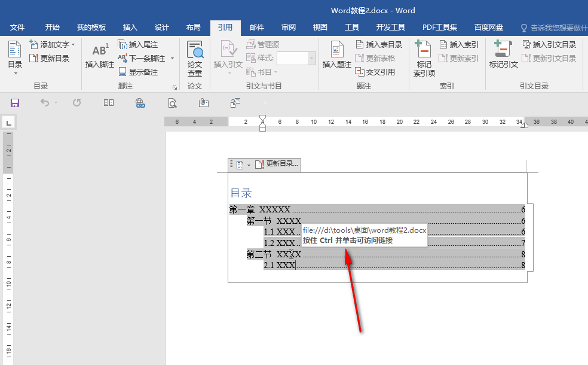Open the TOC field dropdown beside document icon

[249, 165]
